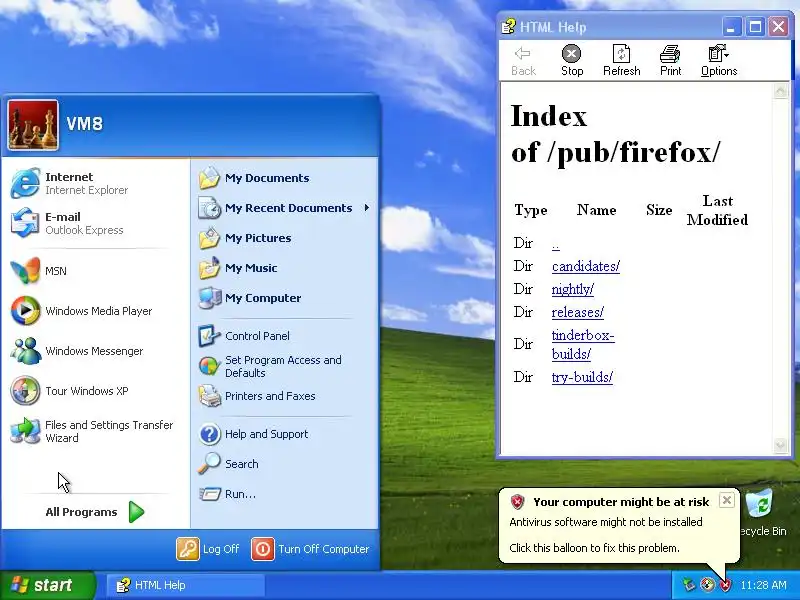
Task: Open Internet Explorer from Start menu
Action: 95,183
